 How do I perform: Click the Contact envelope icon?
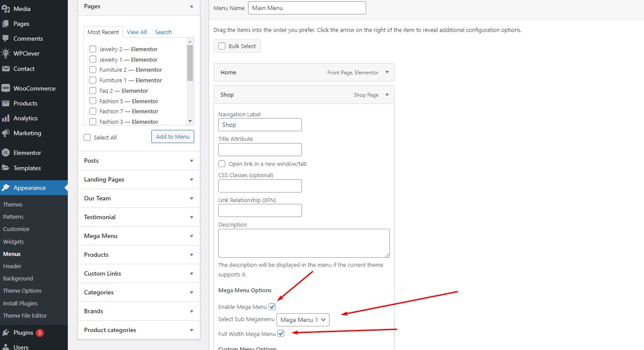(6, 69)
